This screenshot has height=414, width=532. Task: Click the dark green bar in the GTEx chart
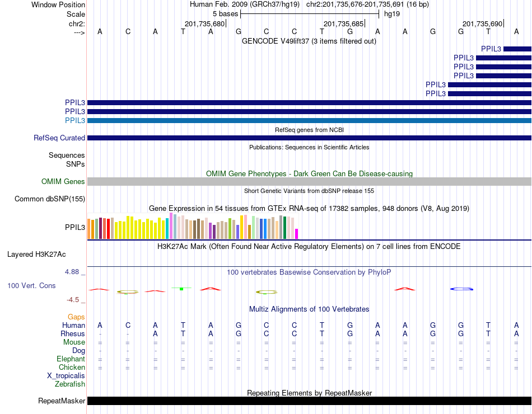pos(284,228)
